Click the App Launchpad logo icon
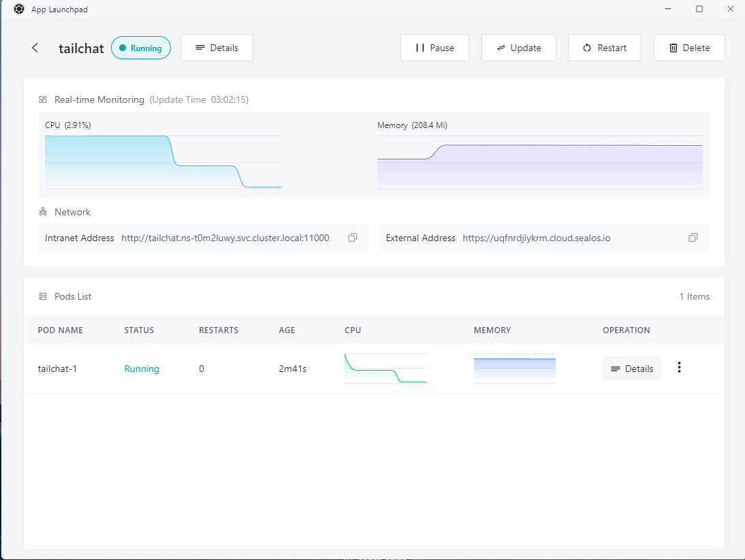Viewport: 745px width, 560px height. coord(19,10)
